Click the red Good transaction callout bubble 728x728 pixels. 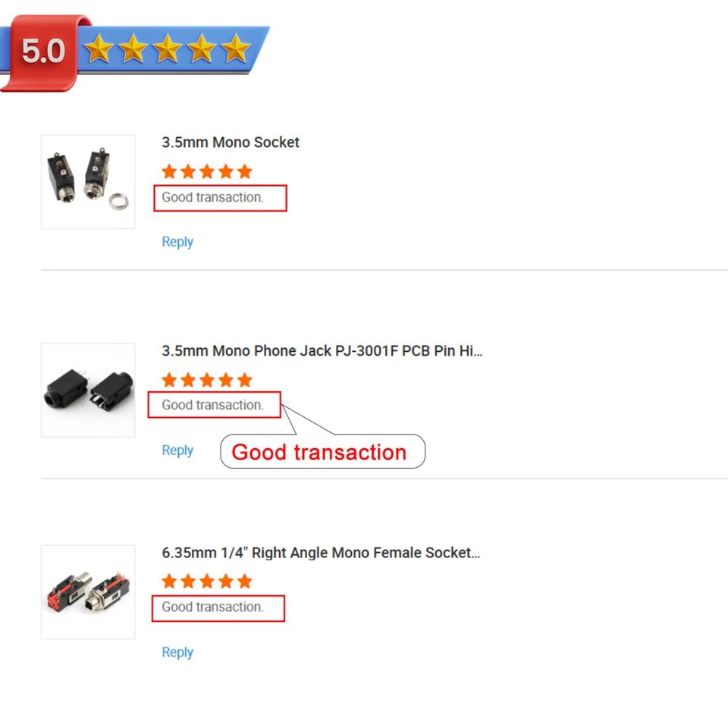click(320, 452)
